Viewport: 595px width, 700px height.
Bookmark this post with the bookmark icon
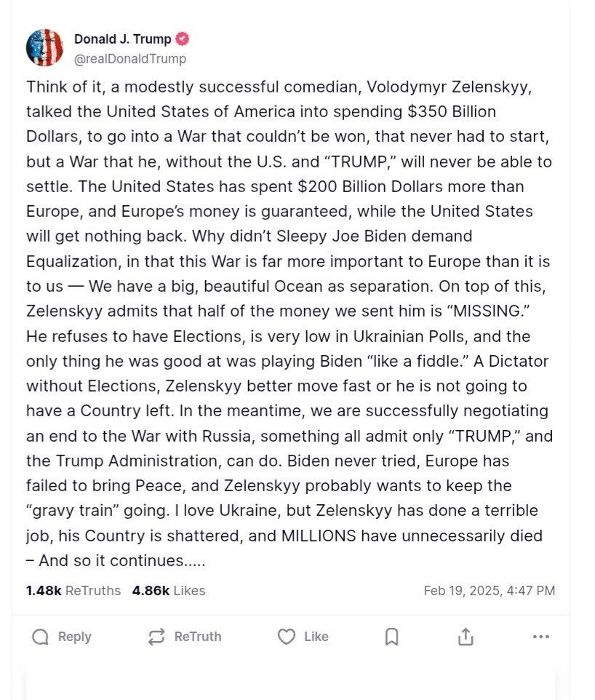click(x=391, y=637)
